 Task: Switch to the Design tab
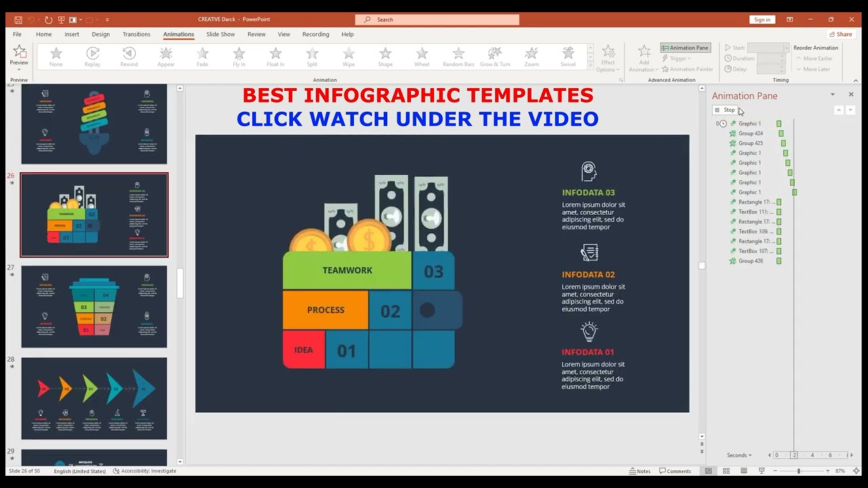(100, 34)
